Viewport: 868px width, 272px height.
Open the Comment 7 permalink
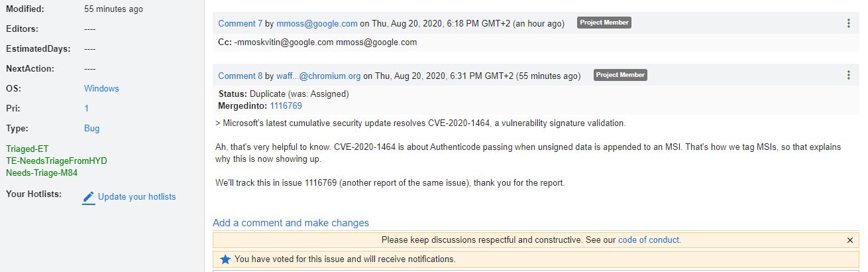[x=241, y=23]
